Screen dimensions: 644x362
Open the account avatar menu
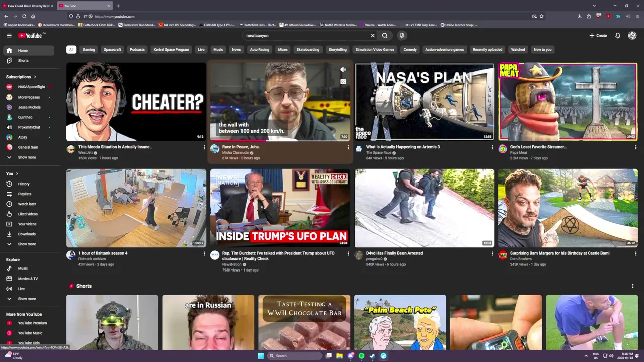[632, 35]
